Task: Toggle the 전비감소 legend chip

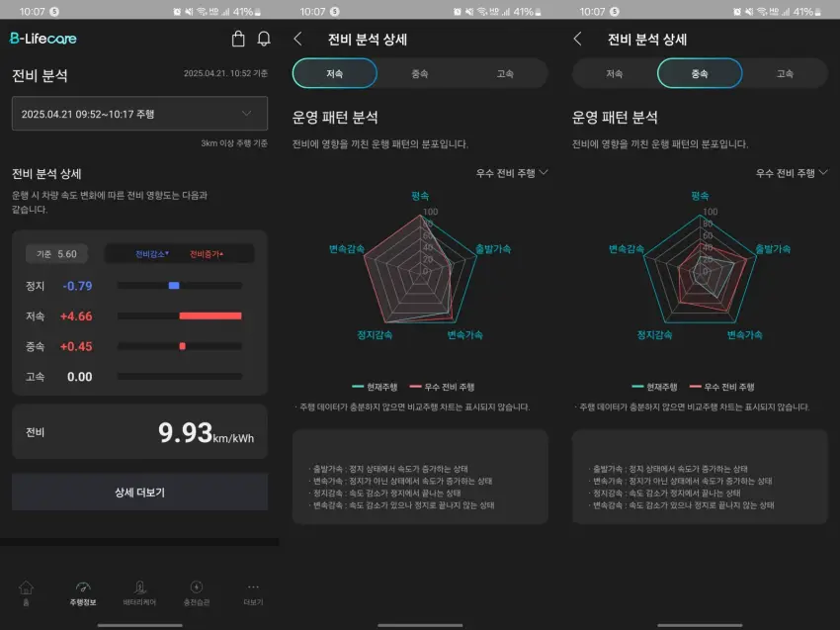Action: coord(150,253)
